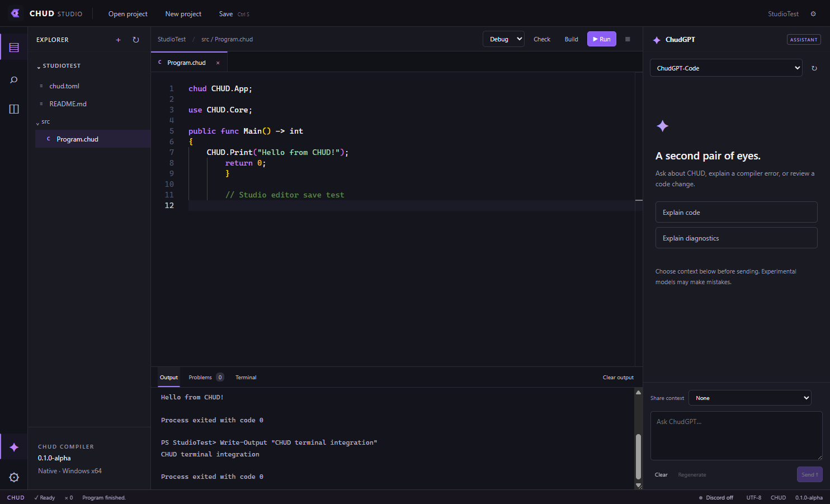Toggle the split layout sidebar icon
The image size is (830, 504).
14,109
